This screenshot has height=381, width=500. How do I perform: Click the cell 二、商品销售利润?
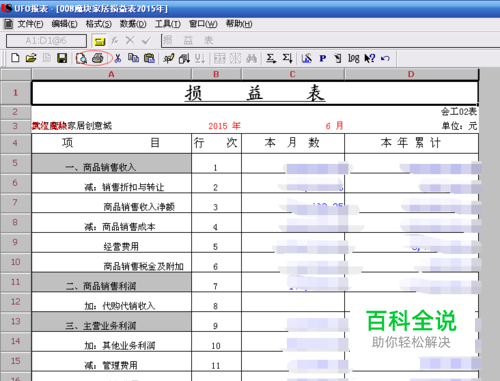click(112, 283)
